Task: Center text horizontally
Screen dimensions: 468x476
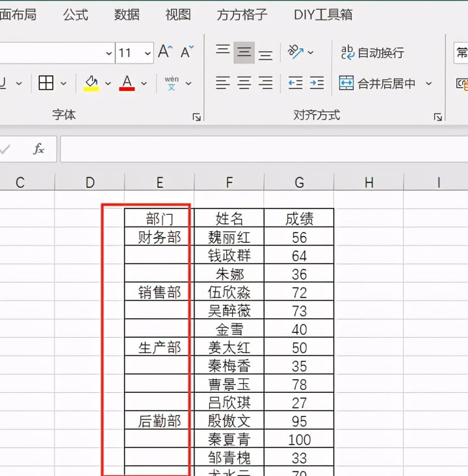Action: click(x=244, y=83)
